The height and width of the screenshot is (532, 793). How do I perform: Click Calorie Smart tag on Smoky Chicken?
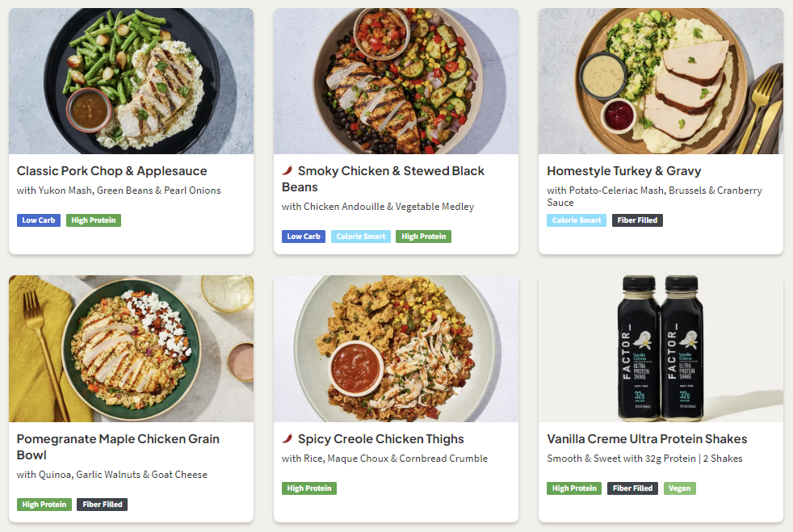(x=360, y=237)
